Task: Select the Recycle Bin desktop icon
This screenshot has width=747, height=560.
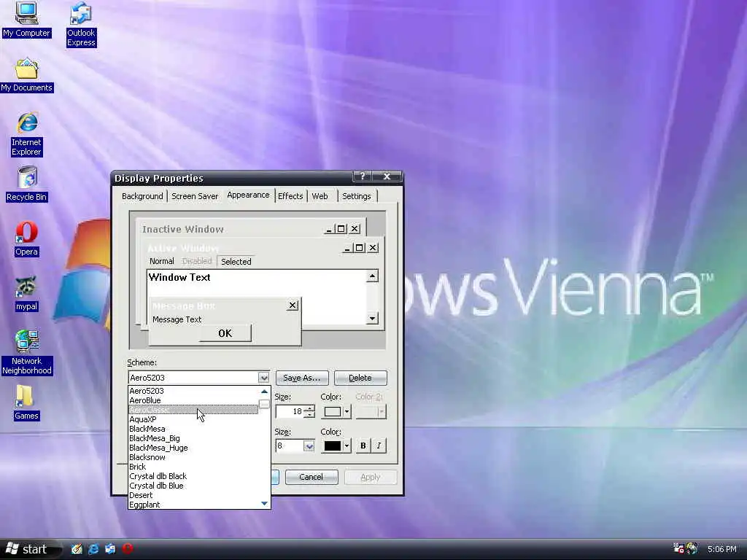Action: (x=27, y=184)
